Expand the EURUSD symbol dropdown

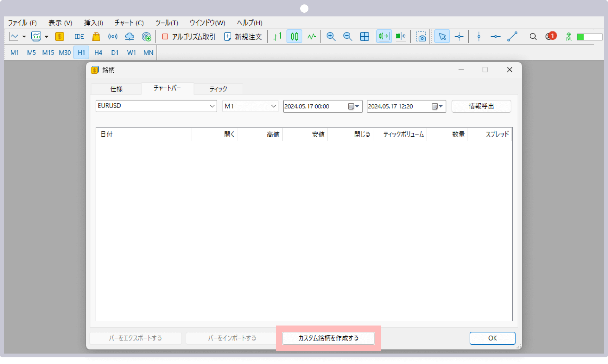(212, 106)
